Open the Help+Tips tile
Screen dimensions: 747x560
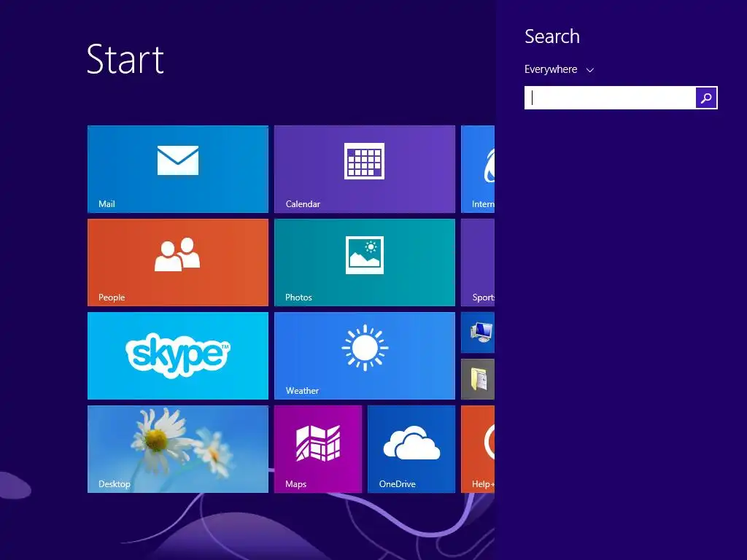478,449
